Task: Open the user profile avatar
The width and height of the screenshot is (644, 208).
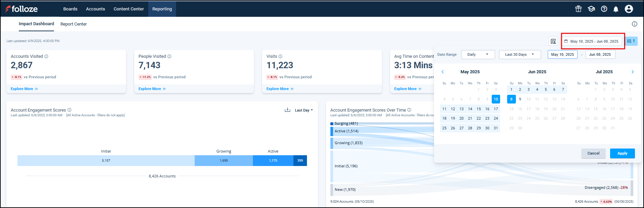Action: [x=629, y=9]
